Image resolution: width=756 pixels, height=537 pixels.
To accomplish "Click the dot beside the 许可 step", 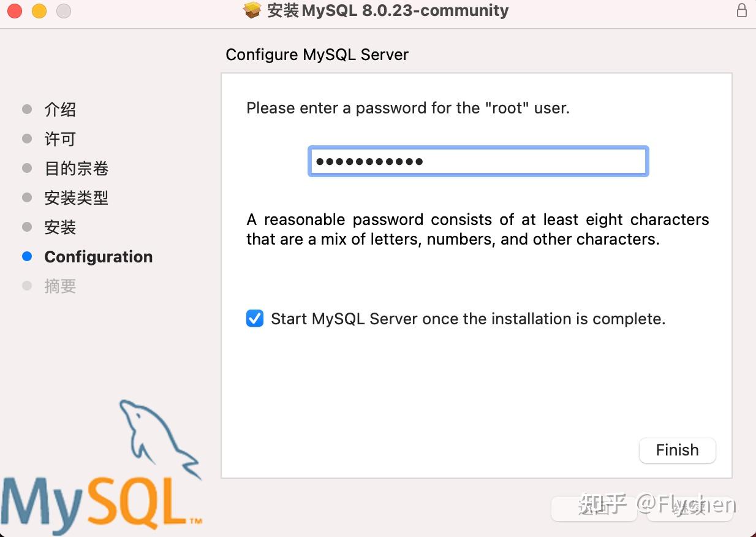I will pos(27,139).
